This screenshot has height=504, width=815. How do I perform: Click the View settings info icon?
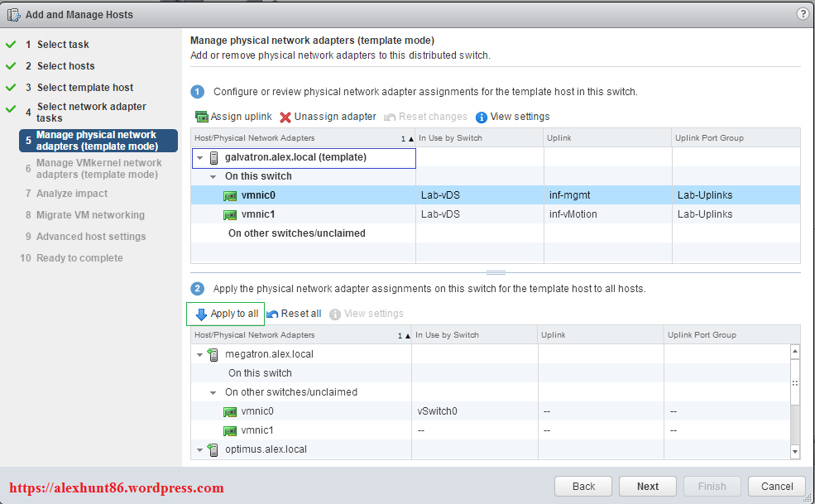482,118
